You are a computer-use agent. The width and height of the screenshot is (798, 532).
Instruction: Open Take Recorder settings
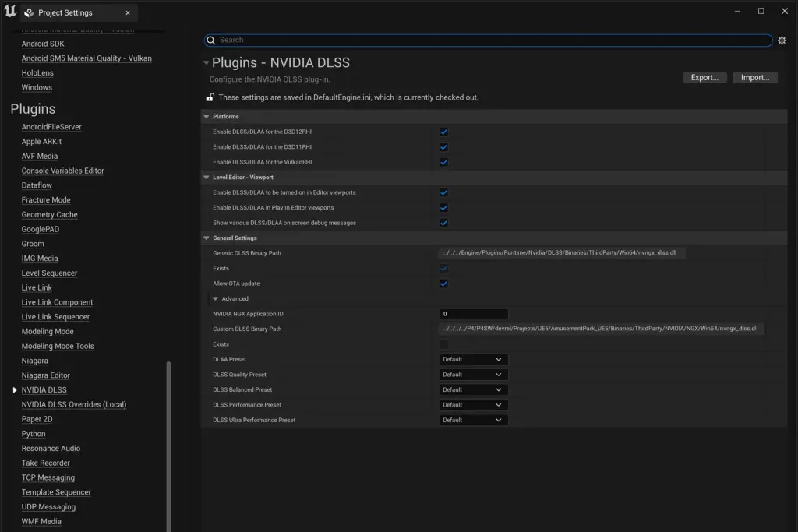click(46, 463)
